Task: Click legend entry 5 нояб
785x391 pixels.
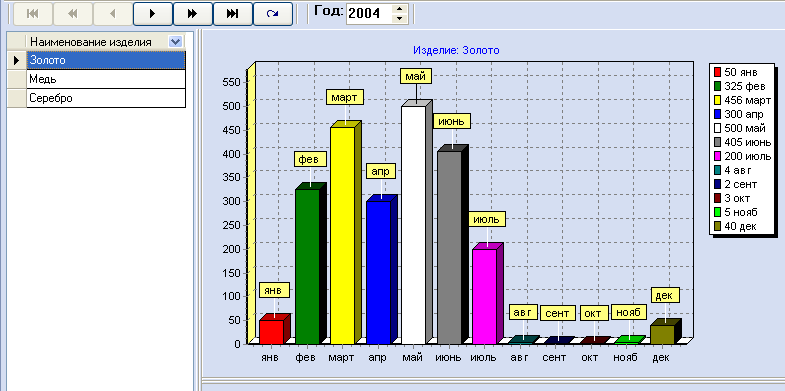Action: (736, 212)
